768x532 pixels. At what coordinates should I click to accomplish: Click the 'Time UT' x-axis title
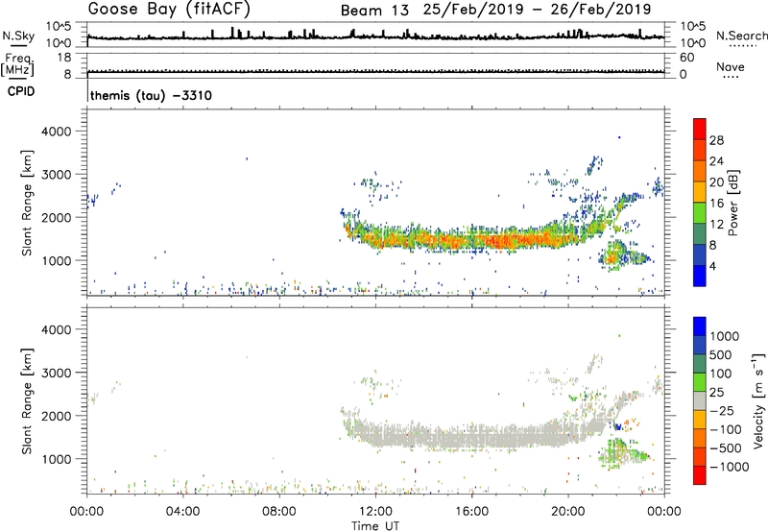click(x=375, y=526)
